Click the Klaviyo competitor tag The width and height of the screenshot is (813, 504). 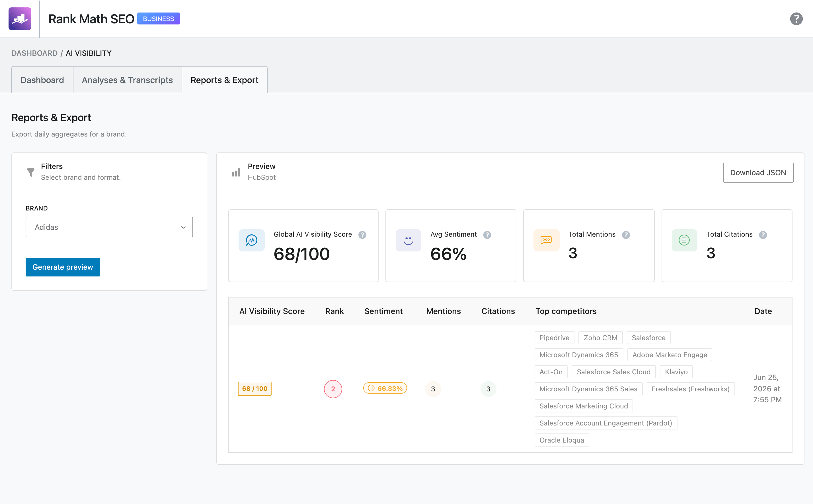[676, 372]
